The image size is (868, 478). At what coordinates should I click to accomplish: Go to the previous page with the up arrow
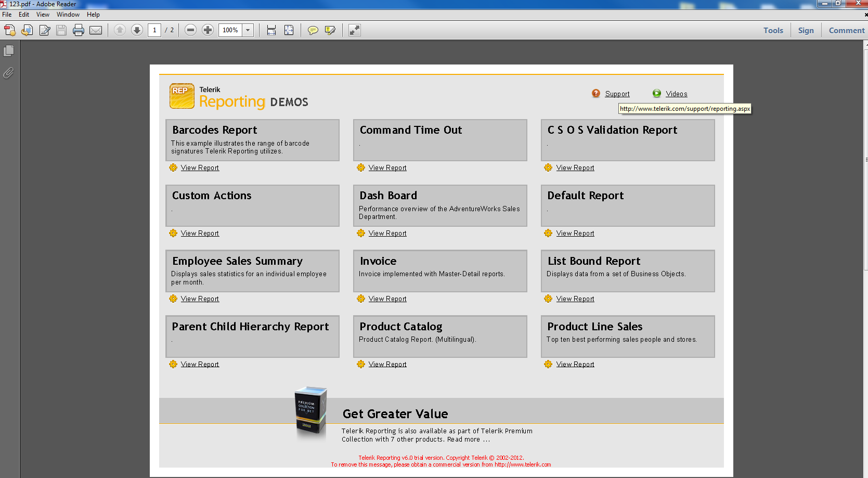pos(120,30)
